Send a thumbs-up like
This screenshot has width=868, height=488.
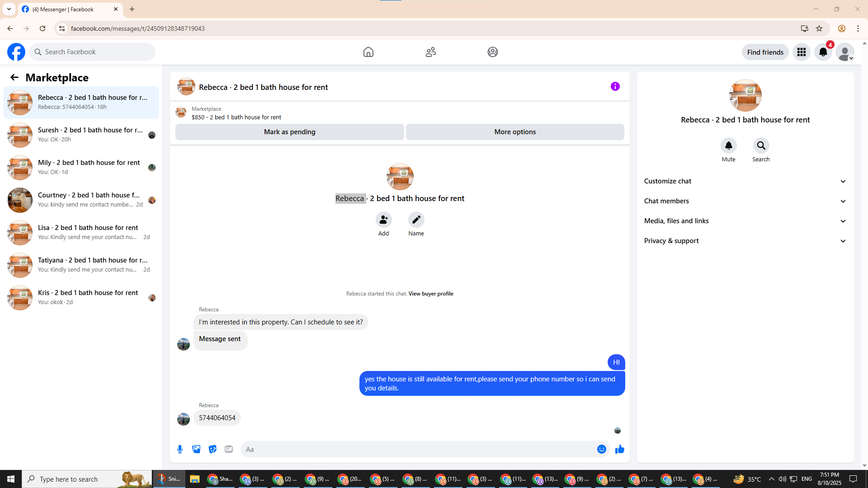click(619, 449)
